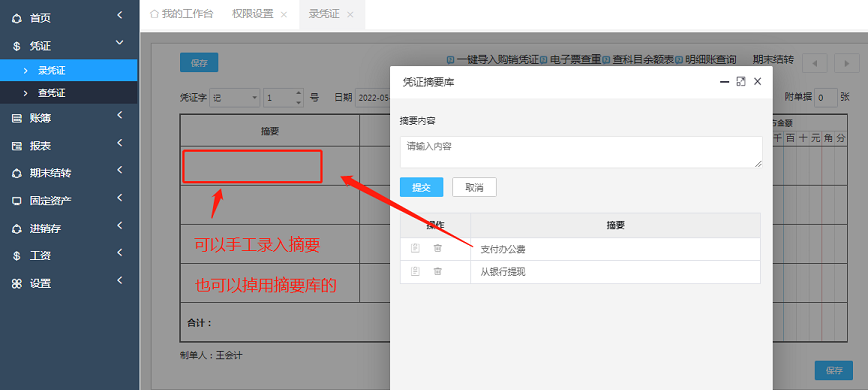Click the 首页 home icon in sidebar
868x390 pixels.
pos(17,19)
